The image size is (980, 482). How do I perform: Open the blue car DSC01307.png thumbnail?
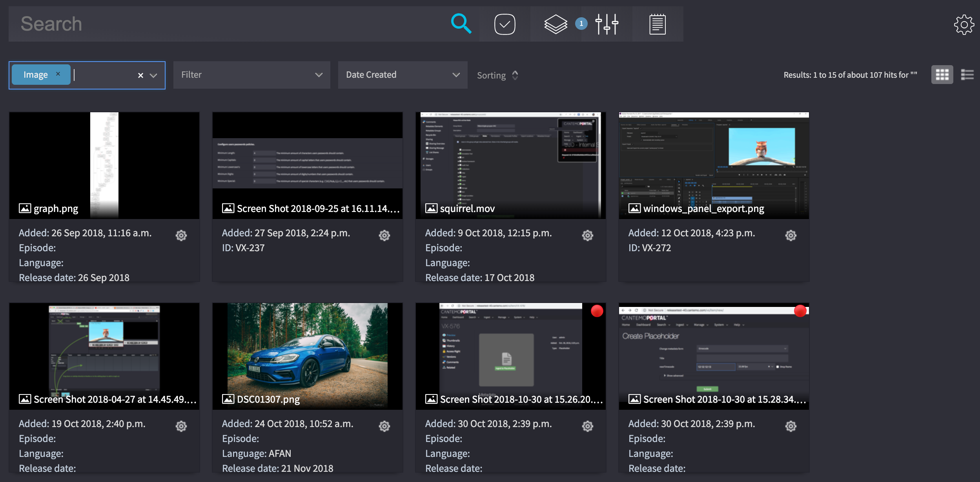(x=308, y=356)
